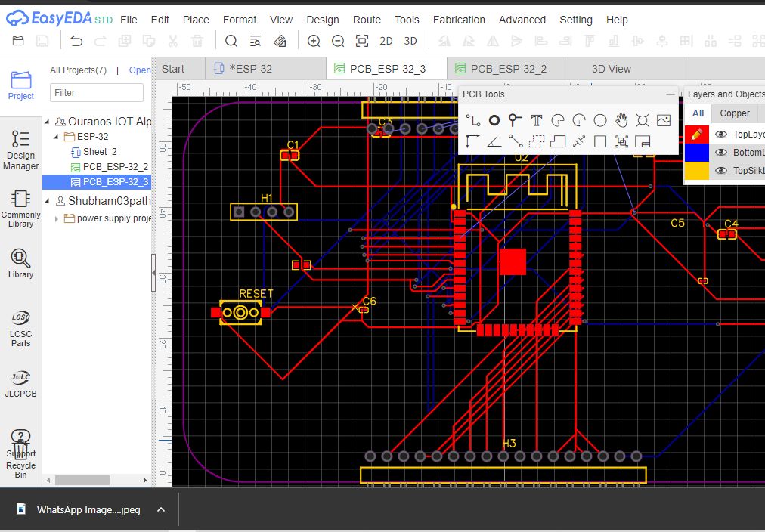The height and width of the screenshot is (532, 765).
Task: Click the yellow TopSilkLayer color swatch
Action: (696, 171)
